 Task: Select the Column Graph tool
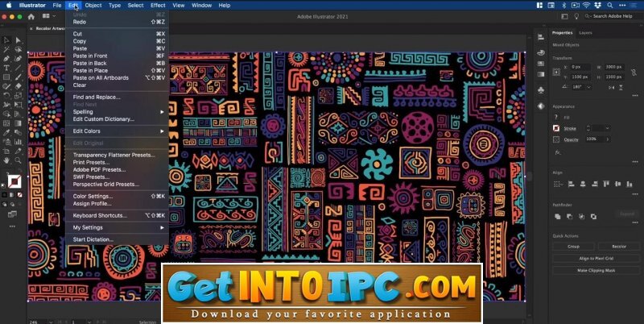(x=18, y=142)
